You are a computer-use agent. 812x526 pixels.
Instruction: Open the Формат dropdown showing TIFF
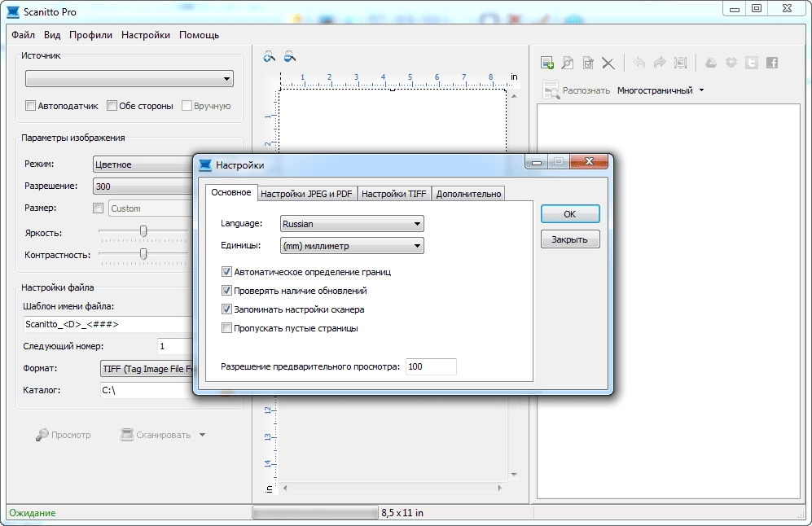[146, 369]
